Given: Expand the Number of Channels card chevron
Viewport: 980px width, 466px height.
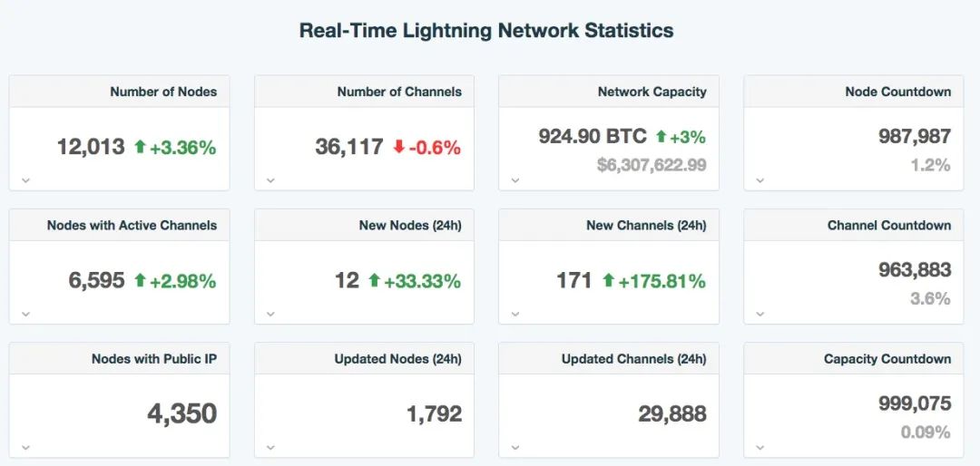Looking at the screenshot, I should (270, 180).
